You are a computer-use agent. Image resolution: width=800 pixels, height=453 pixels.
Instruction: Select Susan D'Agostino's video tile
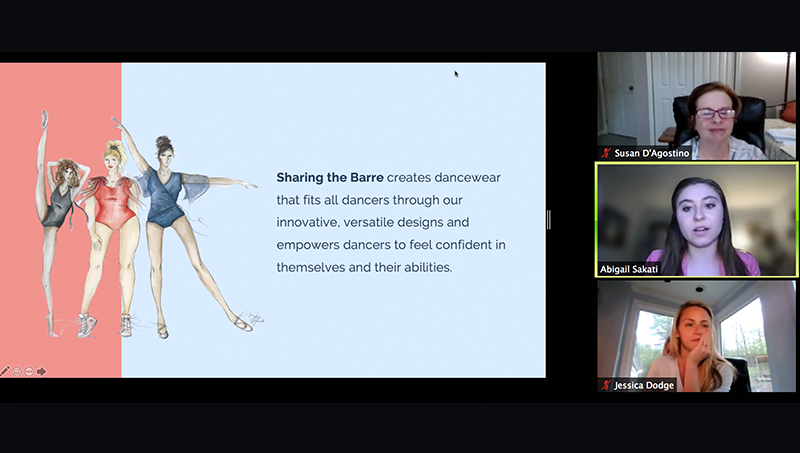pos(697,105)
